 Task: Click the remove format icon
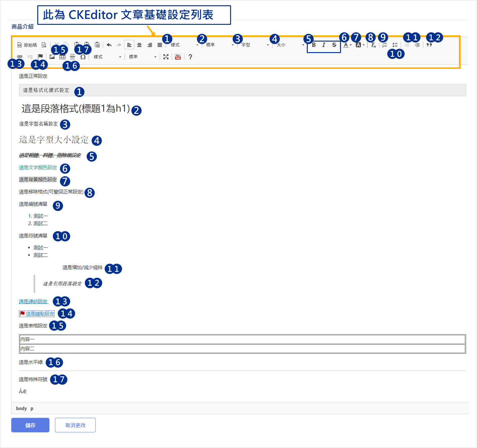pyautogui.click(x=373, y=45)
